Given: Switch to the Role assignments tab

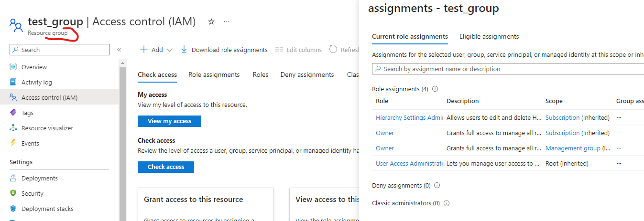Looking at the screenshot, I should pos(214,74).
